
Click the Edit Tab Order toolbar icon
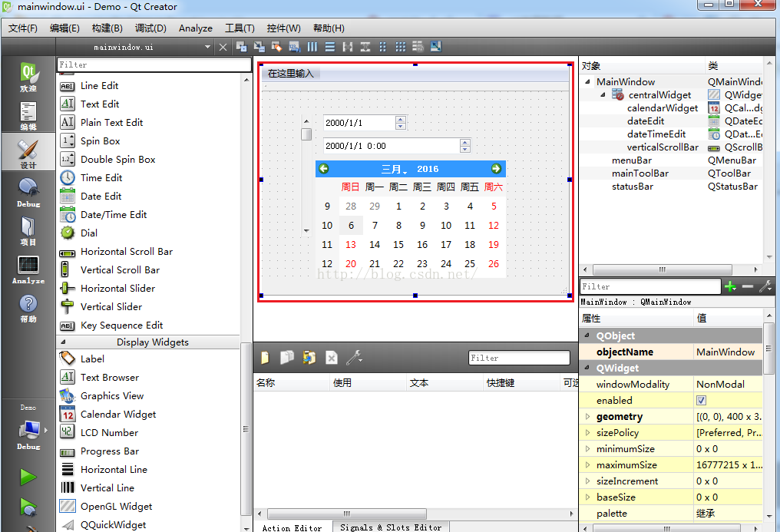[x=295, y=47]
